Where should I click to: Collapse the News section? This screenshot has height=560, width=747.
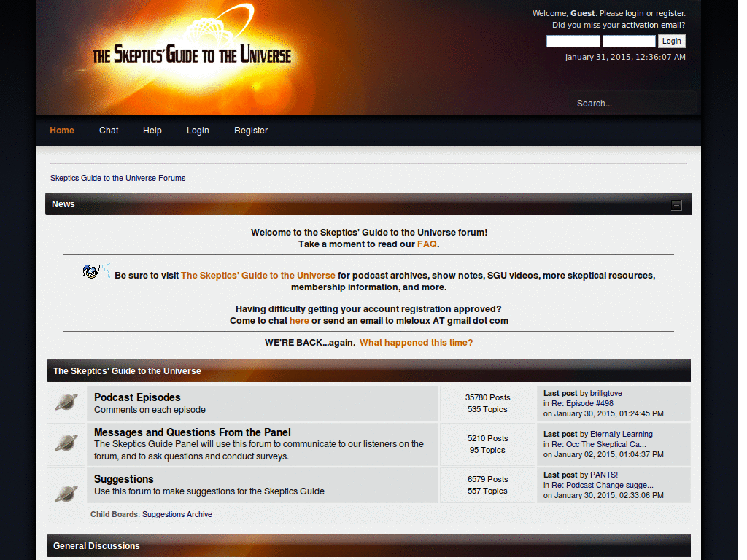point(676,205)
